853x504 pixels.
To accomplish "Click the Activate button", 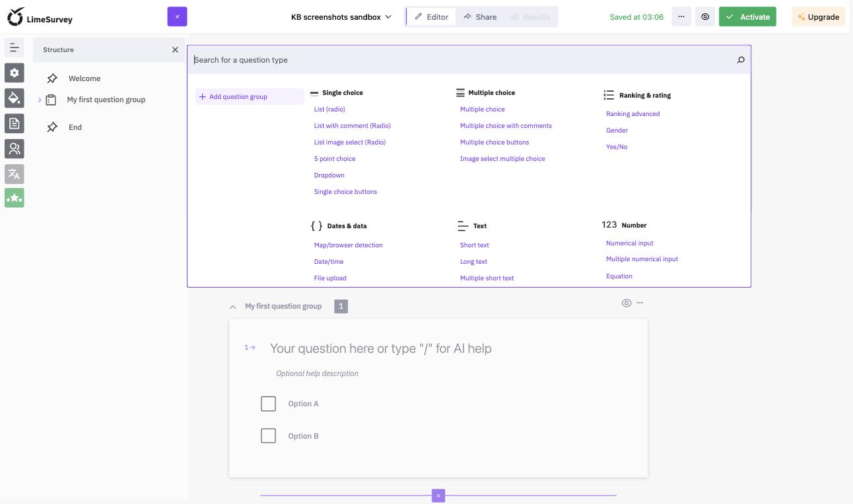I will 747,16.
